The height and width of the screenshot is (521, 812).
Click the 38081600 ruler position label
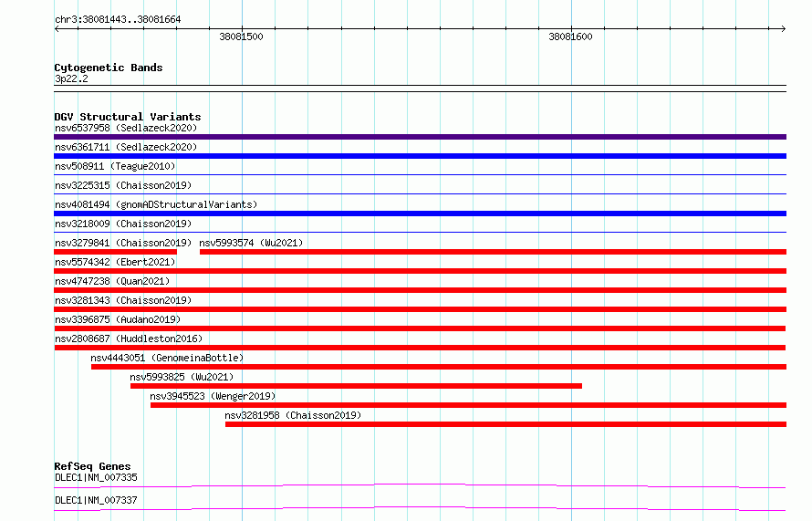click(570, 36)
